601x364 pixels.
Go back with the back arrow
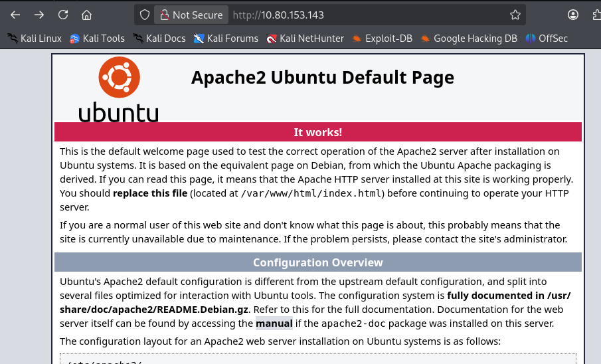pos(15,15)
